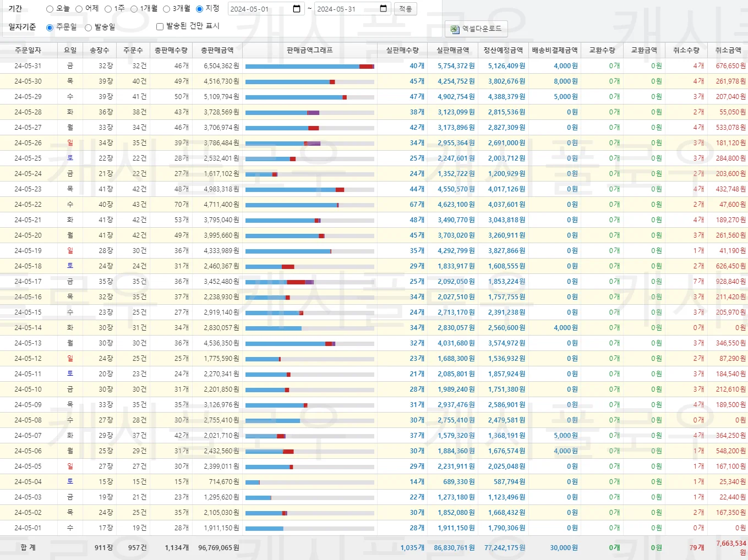The height and width of the screenshot is (560, 748).
Task: Click order count 37건 on 24-05-07
Action: tap(140, 436)
